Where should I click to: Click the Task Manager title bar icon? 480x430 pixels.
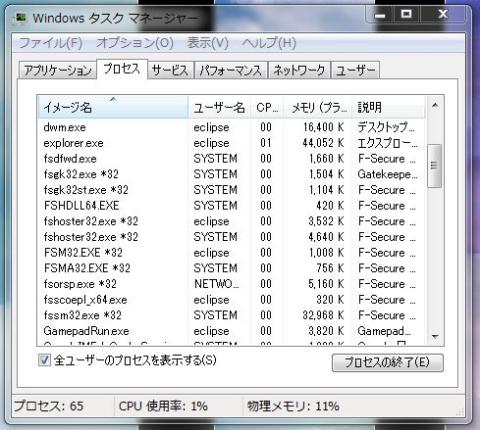tap(21, 17)
